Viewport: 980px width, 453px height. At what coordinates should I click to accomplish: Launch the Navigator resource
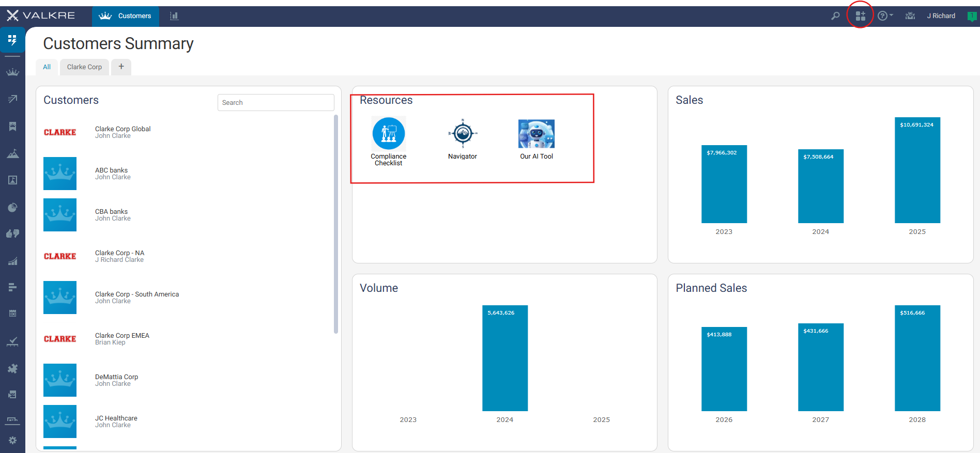coord(463,139)
